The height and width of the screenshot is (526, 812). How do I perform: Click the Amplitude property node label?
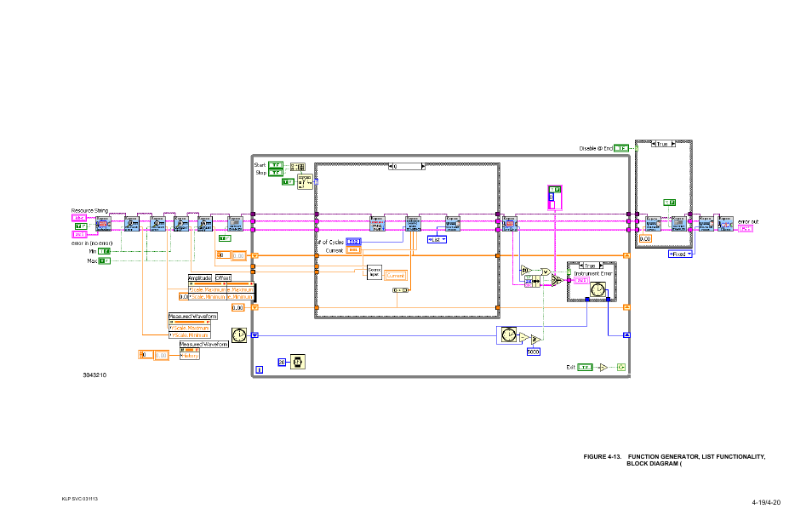pos(200,278)
